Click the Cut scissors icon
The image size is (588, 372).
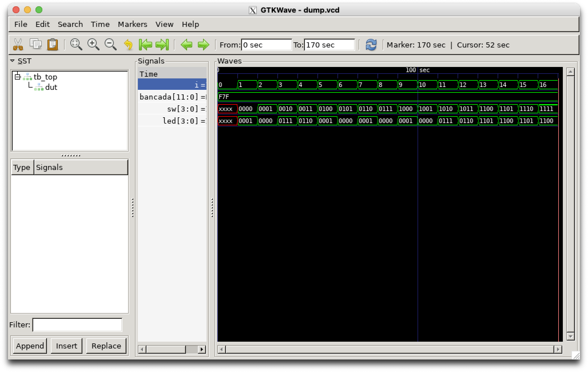click(x=18, y=45)
